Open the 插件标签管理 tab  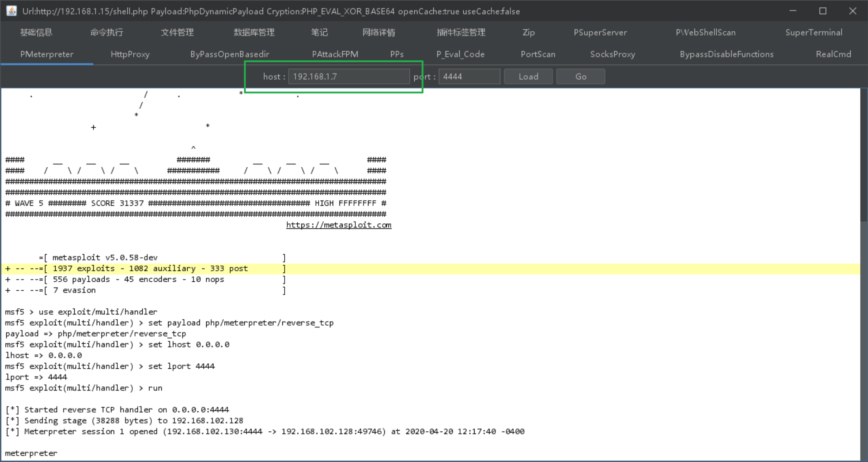click(x=461, y=32)
